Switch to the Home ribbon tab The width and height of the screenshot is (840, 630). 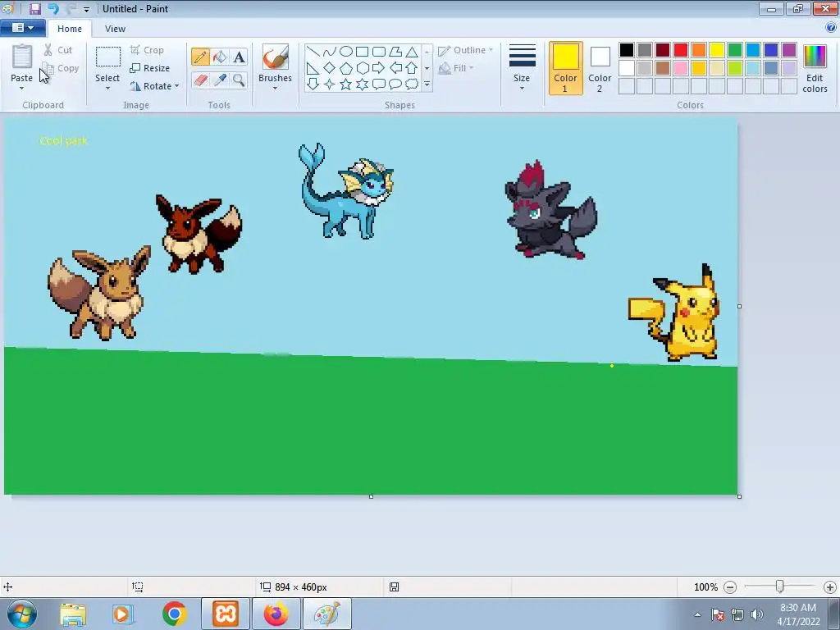pyautogui.click(x=70, y=29)
